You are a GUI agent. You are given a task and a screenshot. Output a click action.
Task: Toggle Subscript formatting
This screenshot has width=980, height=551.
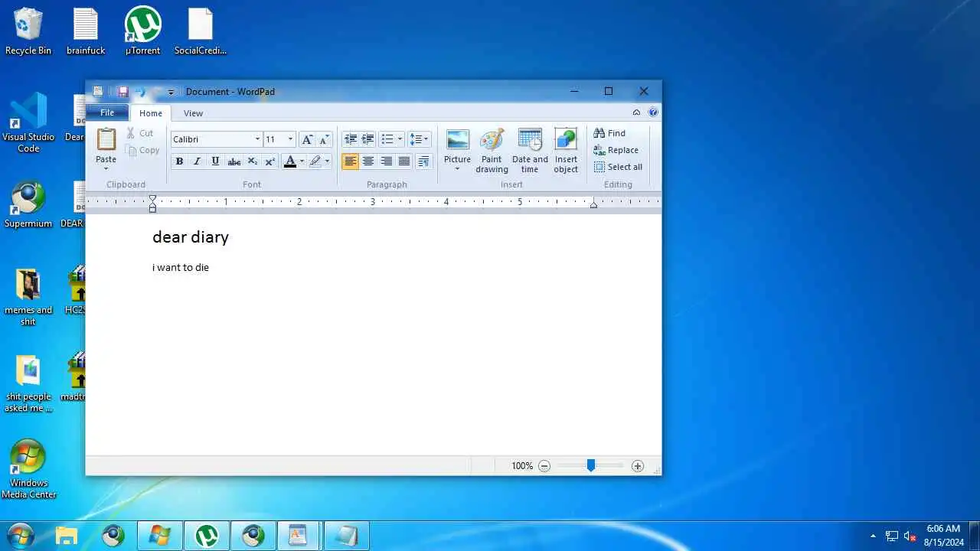(x=253, y=161)
